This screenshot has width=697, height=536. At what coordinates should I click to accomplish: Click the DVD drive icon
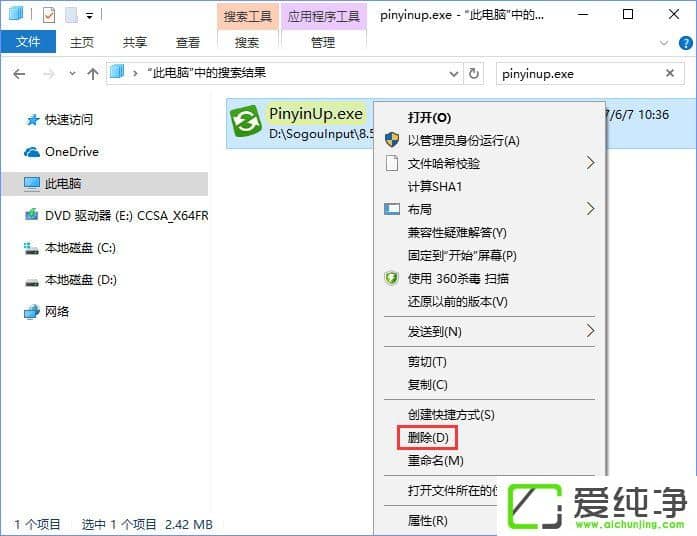pyautogui.click(x=32, y=216)
